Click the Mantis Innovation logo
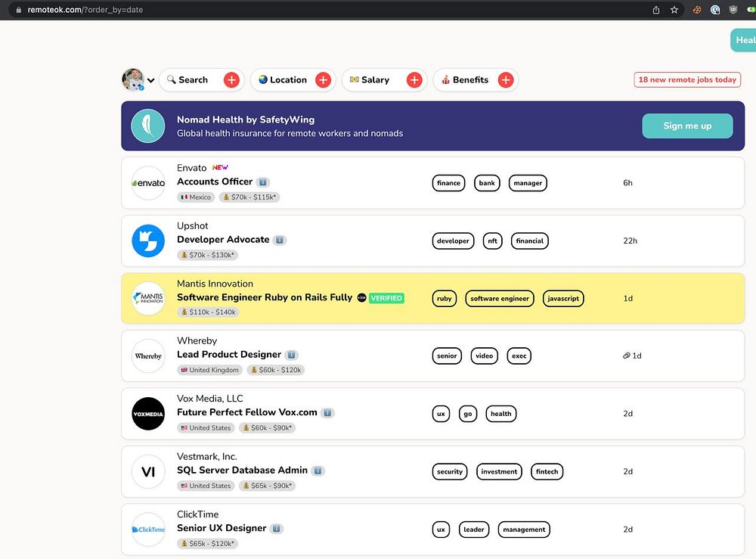 [x=148, y=298]
